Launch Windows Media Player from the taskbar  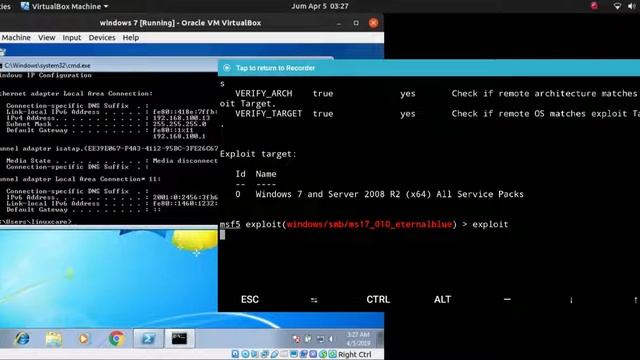[84, 339]
